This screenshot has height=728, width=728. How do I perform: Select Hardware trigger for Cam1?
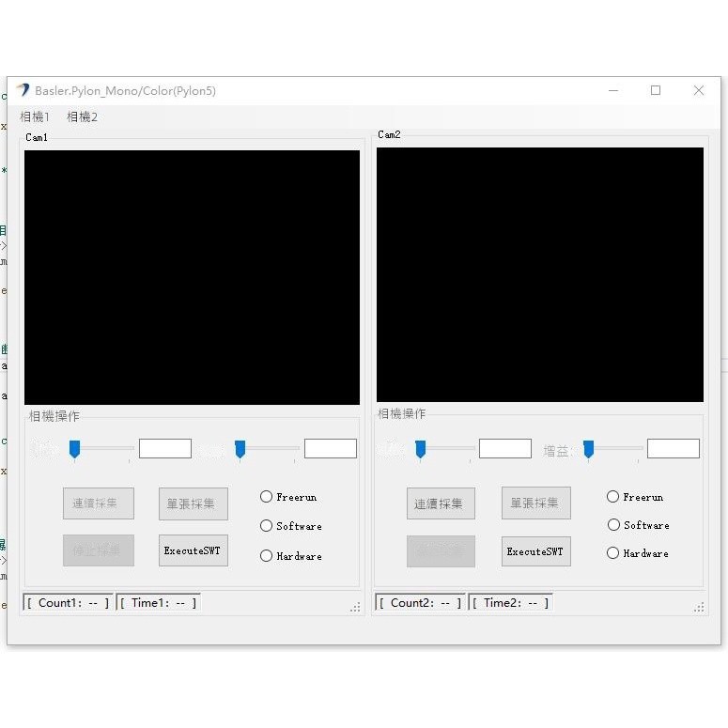click(x=267, y=556)
